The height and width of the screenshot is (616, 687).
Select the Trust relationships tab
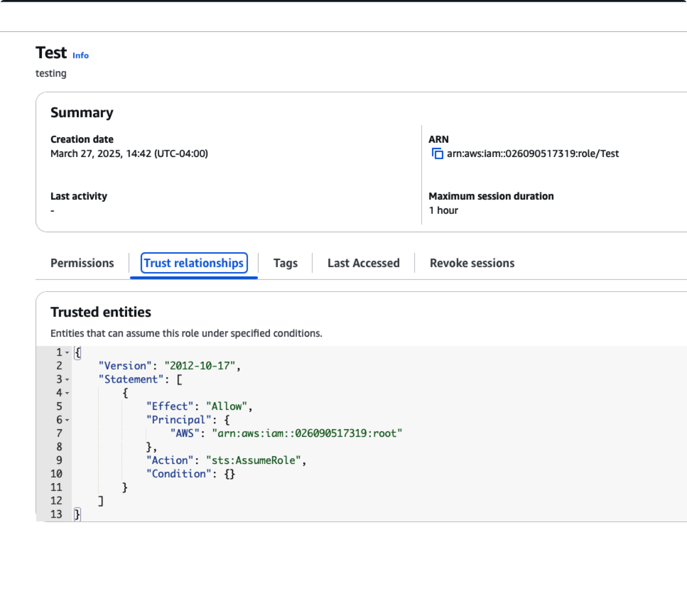click(194, 263)
